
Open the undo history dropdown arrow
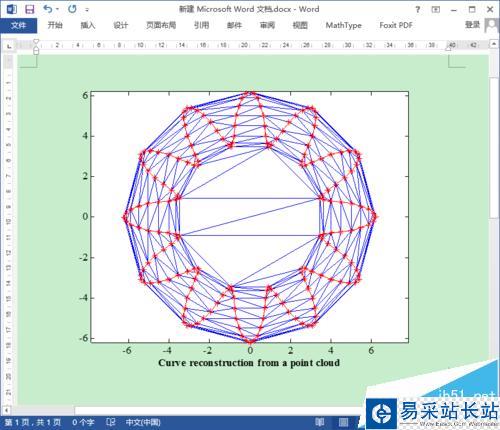pyautogui.click(x=58, y=9)
